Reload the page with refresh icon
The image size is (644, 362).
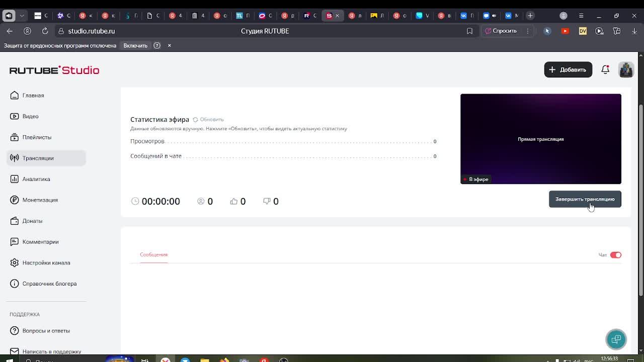coord(45,31)
